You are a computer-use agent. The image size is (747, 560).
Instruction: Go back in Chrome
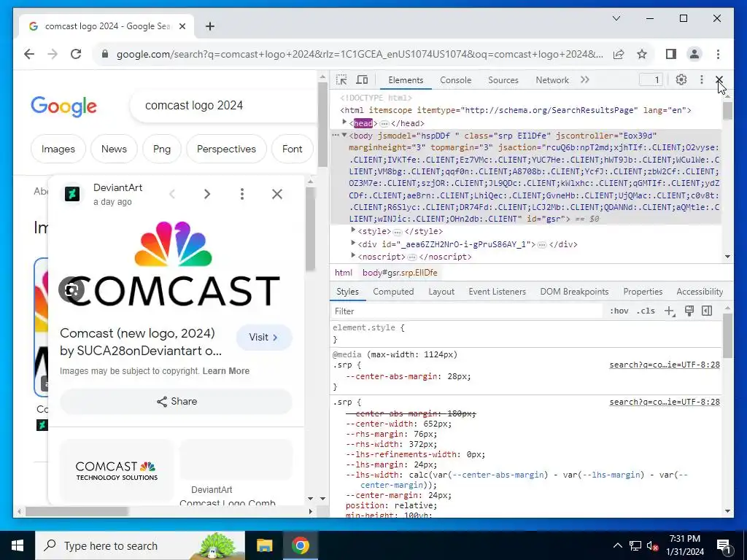pos(29,54)
